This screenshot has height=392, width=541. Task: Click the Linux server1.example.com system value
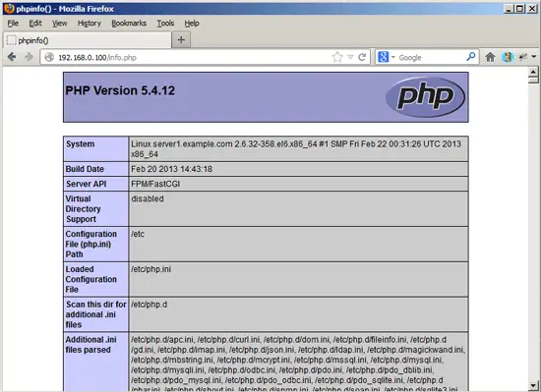(296, 148)
